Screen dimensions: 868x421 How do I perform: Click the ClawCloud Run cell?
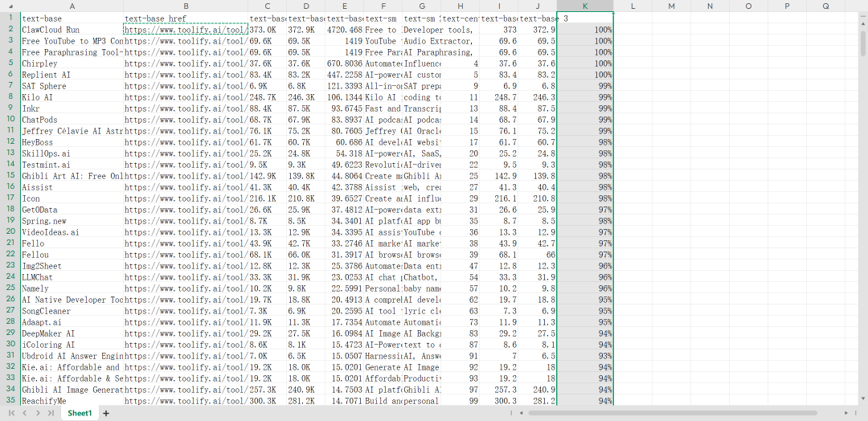click(x=72, y=30)
